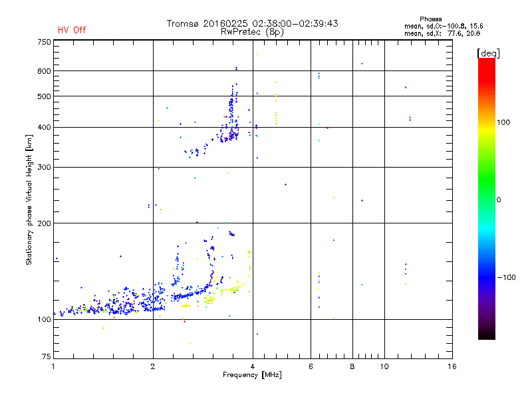Click the x-axis label '1'
Image resolution: width=532 pixels, height=399 pixels.
pyautogui.click(x=53, y=366)
